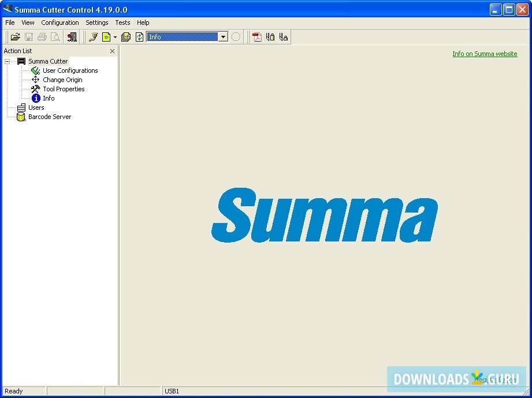Open the Tests menu
The width and height of the screenshot is (532, 398).
pyautogui.click(x=122, y=23)
